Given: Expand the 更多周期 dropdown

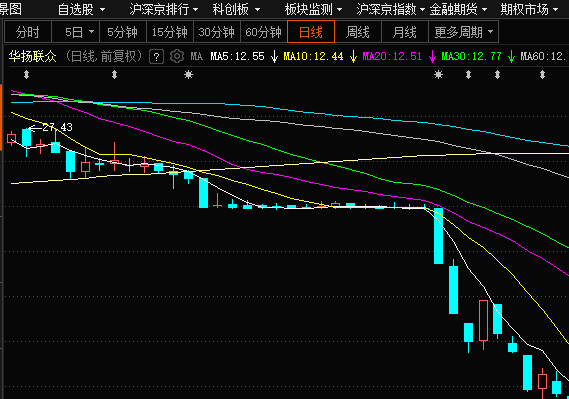Looking at the screenshot, I should coord(463,32).
